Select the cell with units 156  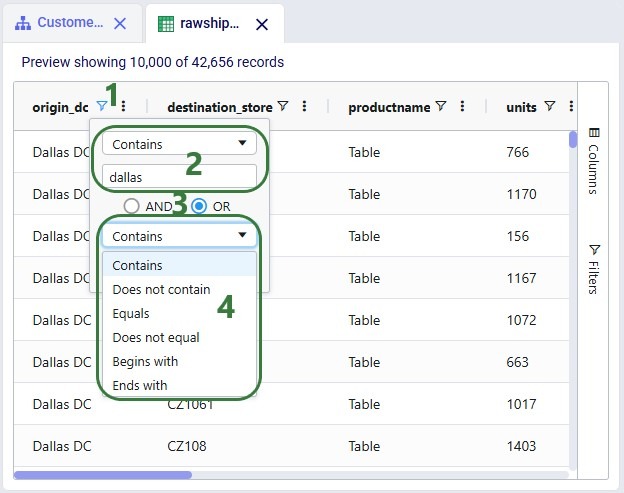point(517,236)
